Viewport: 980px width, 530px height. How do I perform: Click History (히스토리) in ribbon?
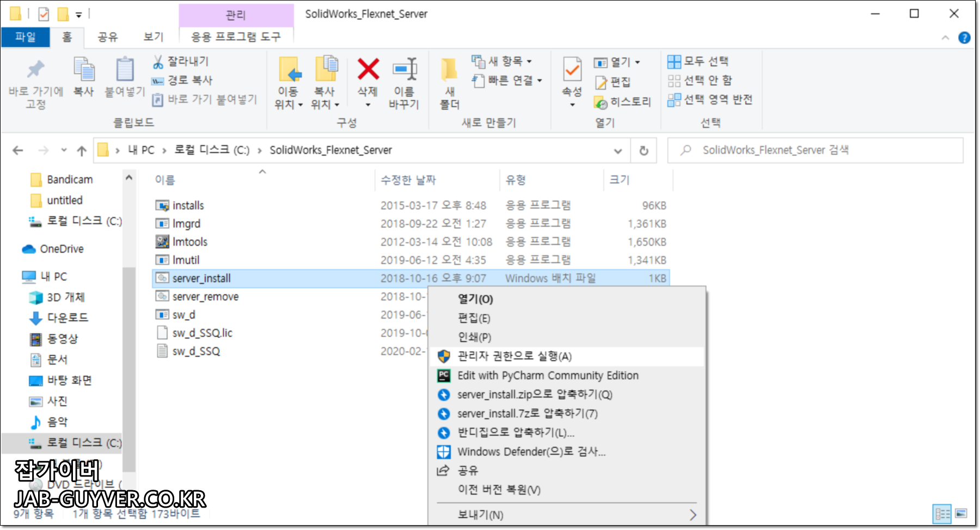click(622, 102)
